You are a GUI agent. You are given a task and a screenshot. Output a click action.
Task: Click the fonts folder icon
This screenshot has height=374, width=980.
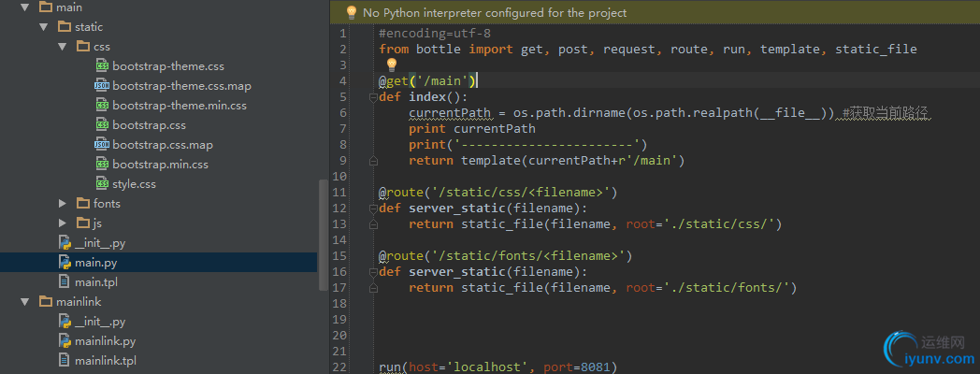coord(83,203)
